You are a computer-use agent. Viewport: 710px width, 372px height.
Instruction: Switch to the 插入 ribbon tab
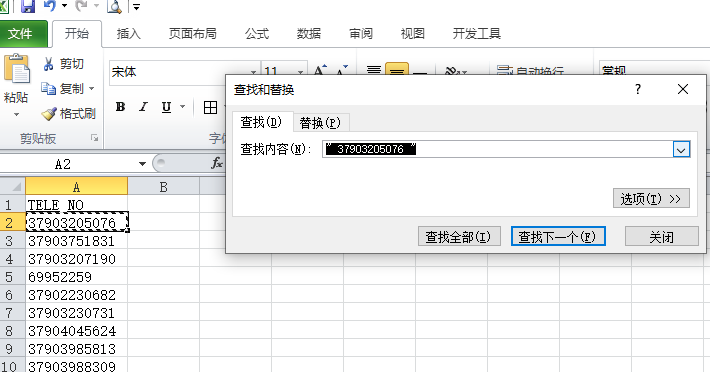pos(129,33)
